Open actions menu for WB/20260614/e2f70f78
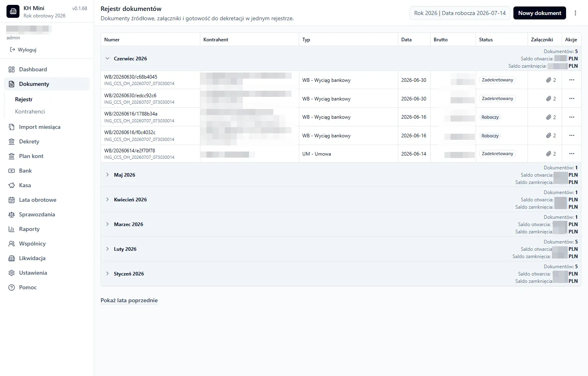588x376 pixels. 572,154
